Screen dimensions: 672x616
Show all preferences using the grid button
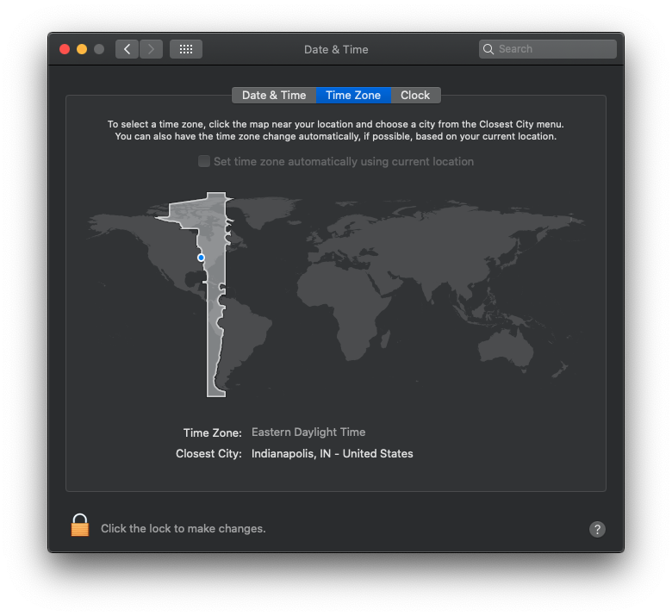click(x=185, y=49)
